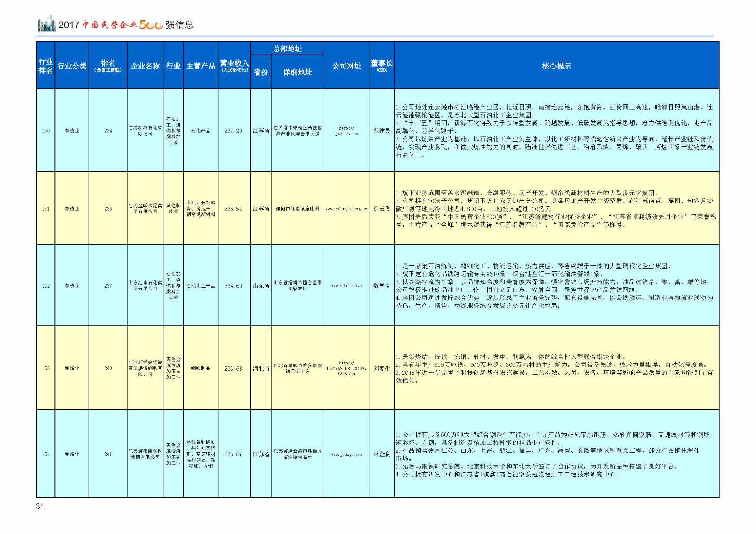Click the city skyline logo in the header
Screen dimensions: 756x534
tap(46, 23)
